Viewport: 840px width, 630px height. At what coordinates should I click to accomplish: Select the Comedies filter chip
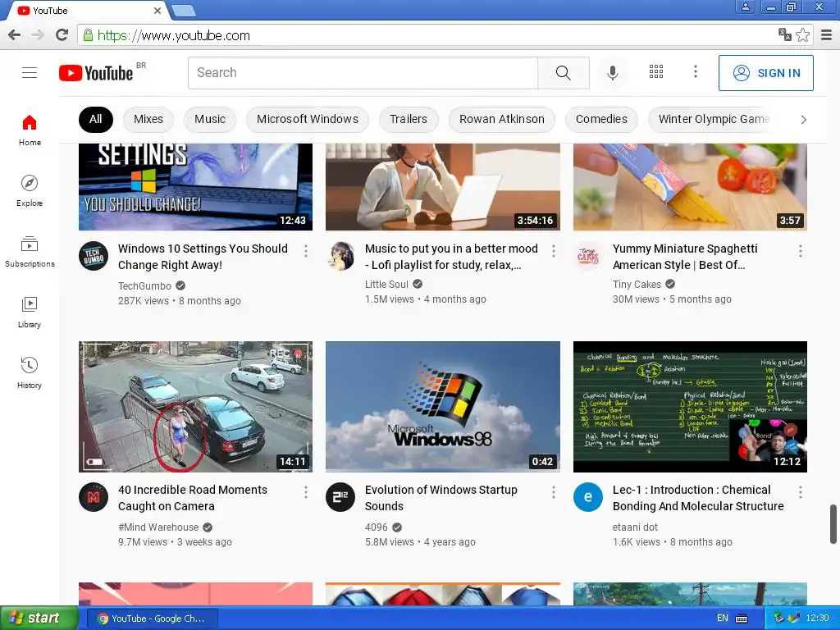(x=601, y=119)
